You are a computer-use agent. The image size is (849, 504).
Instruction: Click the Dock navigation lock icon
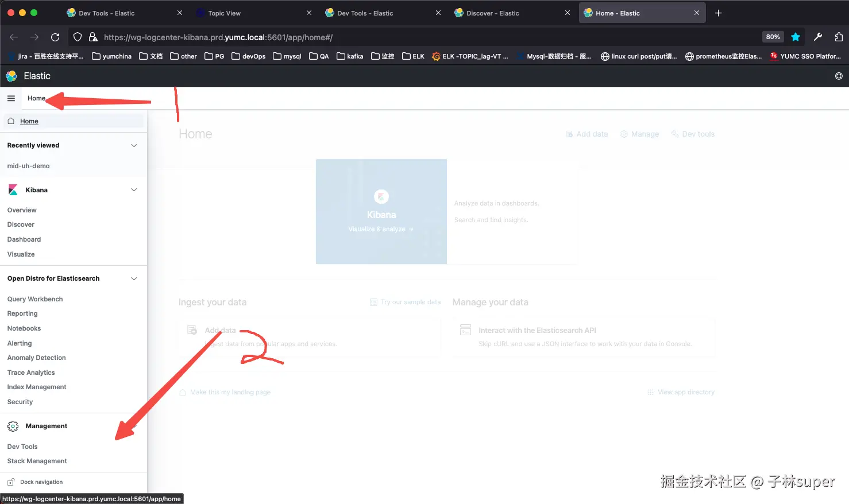pos(11,482)
